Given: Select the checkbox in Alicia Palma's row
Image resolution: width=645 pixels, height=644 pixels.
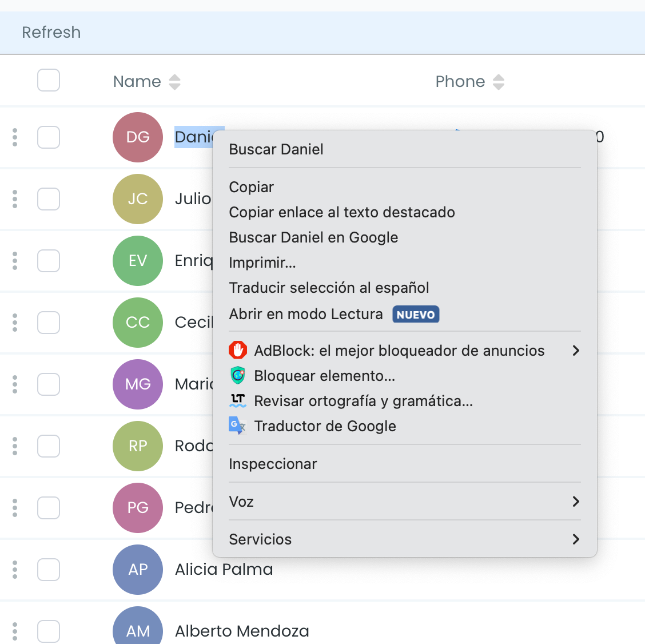Looking at the screenshot, I should 49,570.
